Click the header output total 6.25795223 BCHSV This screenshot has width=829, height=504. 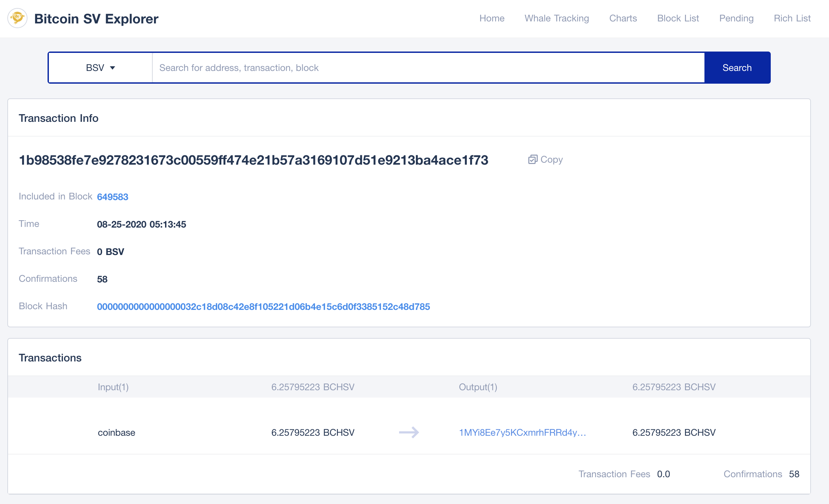[x=674, y=387]
